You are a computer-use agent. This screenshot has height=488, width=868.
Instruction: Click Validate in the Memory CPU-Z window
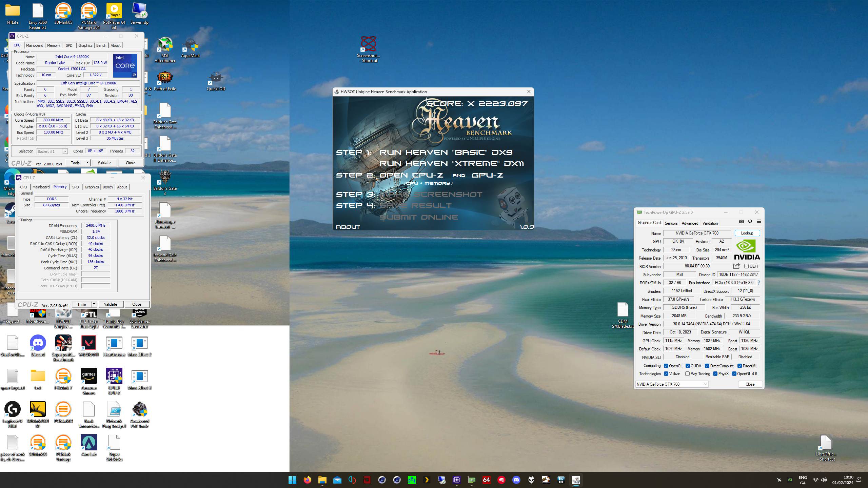pos(111,304)
